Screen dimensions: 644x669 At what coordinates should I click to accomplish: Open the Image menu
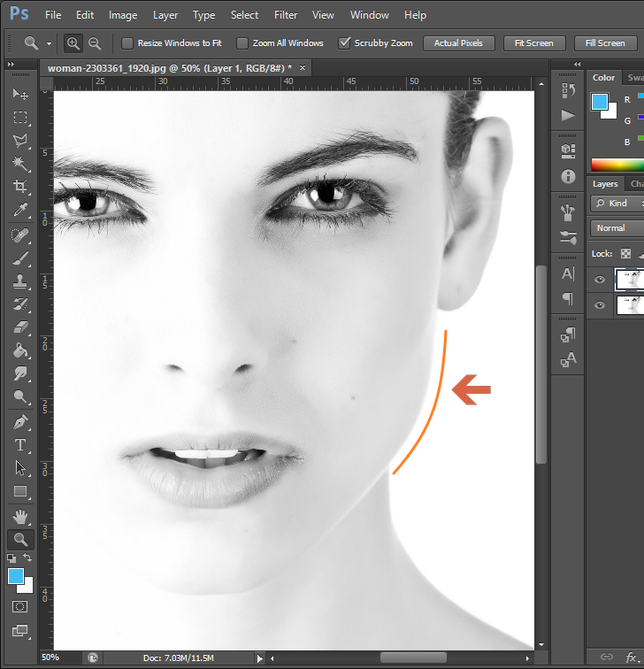click(x=123, y=15)
